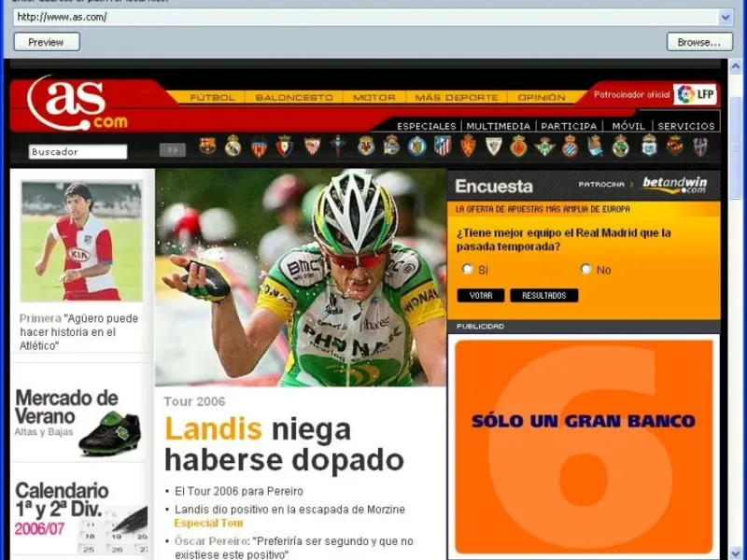Click 'Landis dio positivo en la escapada de Morzine'
The width and height of the screenshot is (747, 560).
point(289,509)
